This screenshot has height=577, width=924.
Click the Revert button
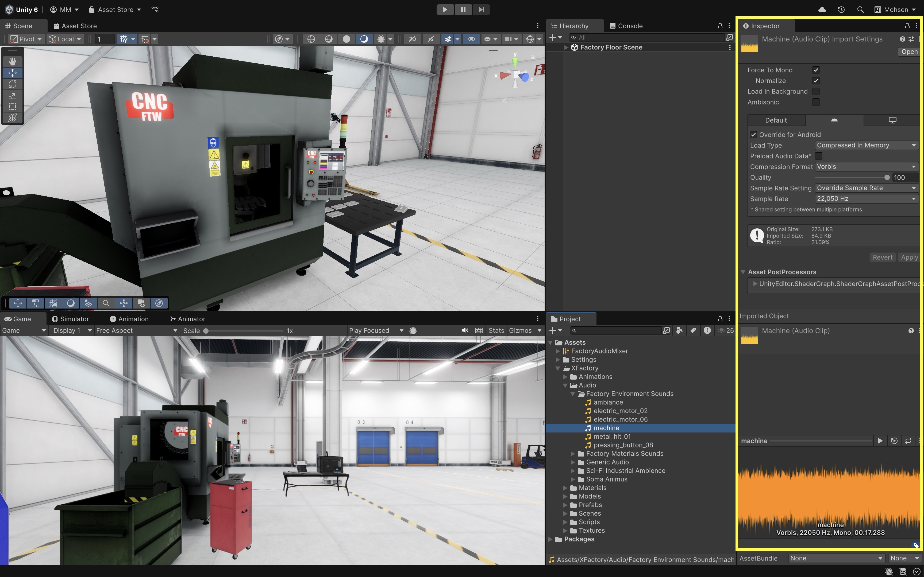click(882, 257)
